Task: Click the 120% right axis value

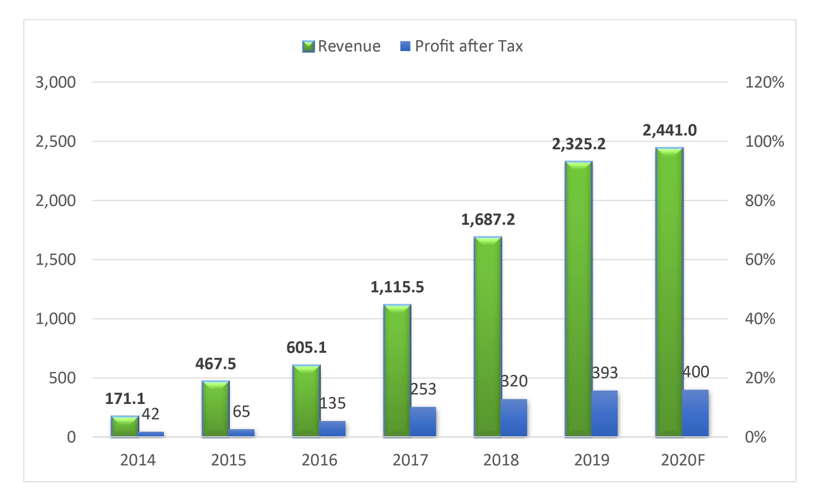Action: click(766, 83)
